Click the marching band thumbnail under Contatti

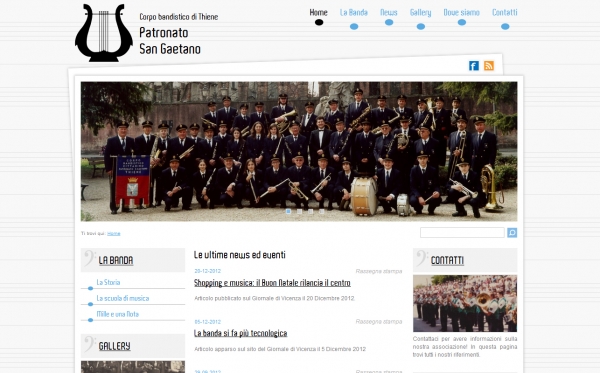(465, 303)
